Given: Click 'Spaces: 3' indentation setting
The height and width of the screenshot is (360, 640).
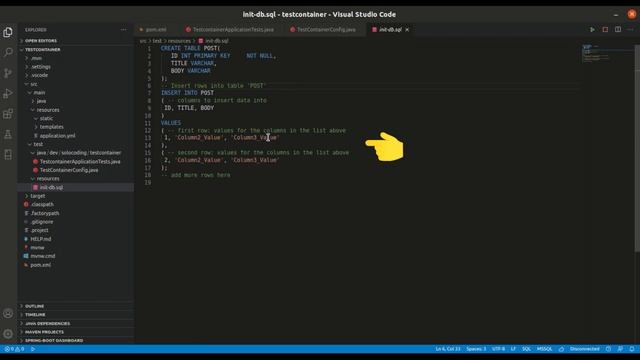Looking at the screenshot, I should 476,349.
